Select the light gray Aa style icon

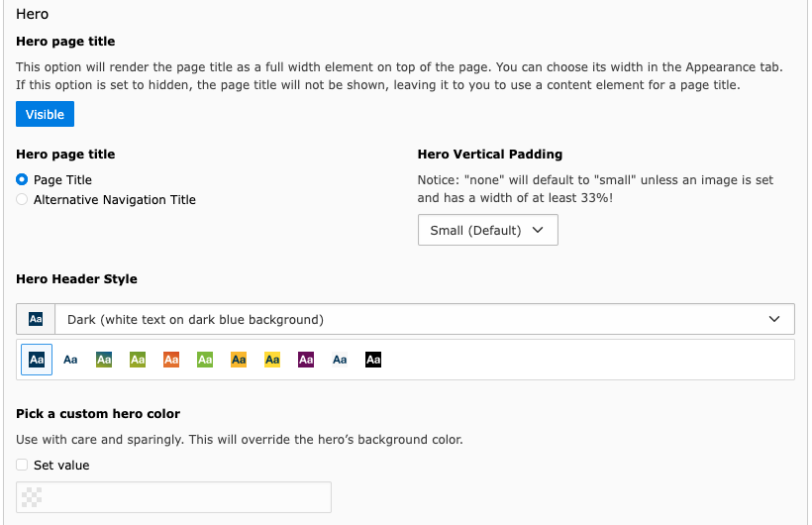pos(340,360)
